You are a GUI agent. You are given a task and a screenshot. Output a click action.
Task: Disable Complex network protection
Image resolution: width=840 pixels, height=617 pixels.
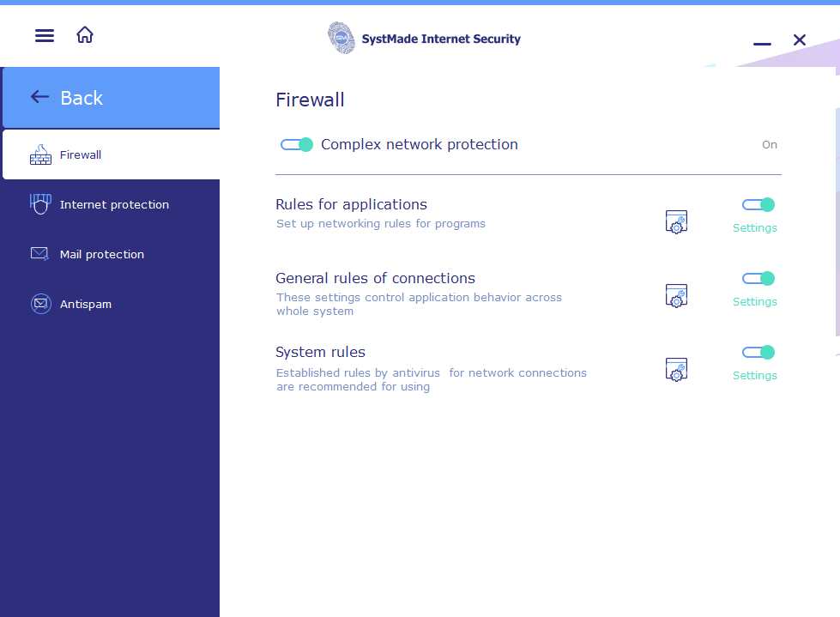click(x=297, y=144)
